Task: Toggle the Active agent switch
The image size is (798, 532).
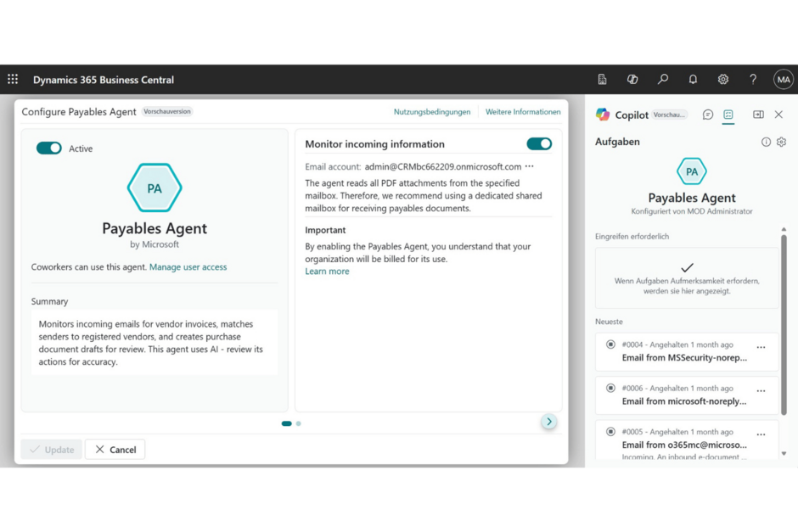Action: tap(49, 148)
